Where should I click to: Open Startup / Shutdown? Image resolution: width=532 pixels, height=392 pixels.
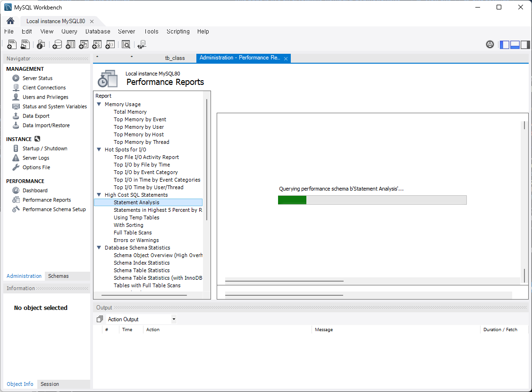tap(45, 149)
